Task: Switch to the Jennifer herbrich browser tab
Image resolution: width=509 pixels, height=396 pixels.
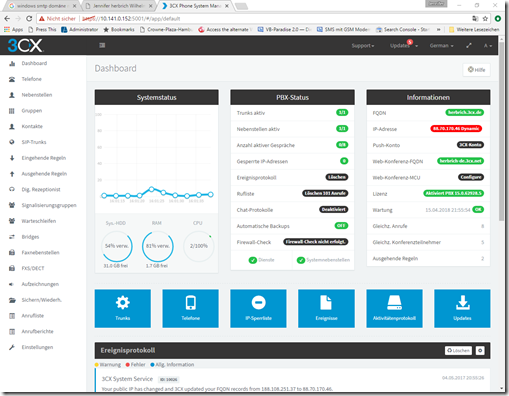Action: point(119,6)
